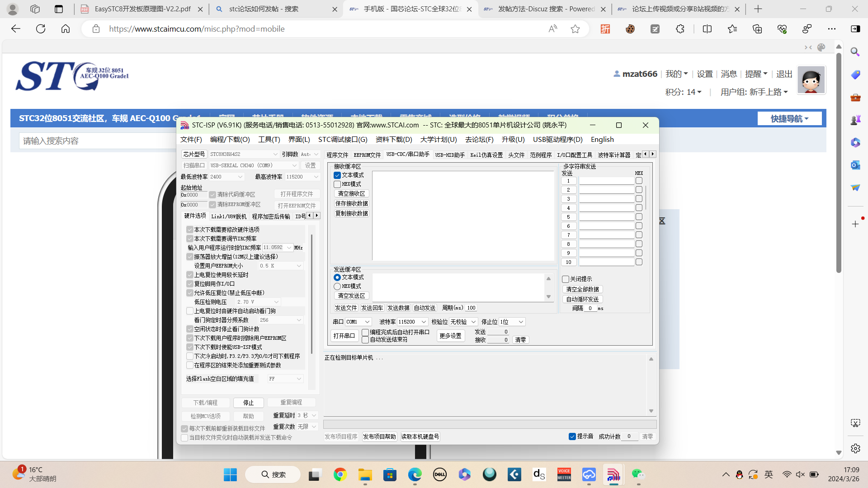Viewport: 868px width, 488px height.
Task: Switch to 程序文件 tab
Action: point(337,155)
